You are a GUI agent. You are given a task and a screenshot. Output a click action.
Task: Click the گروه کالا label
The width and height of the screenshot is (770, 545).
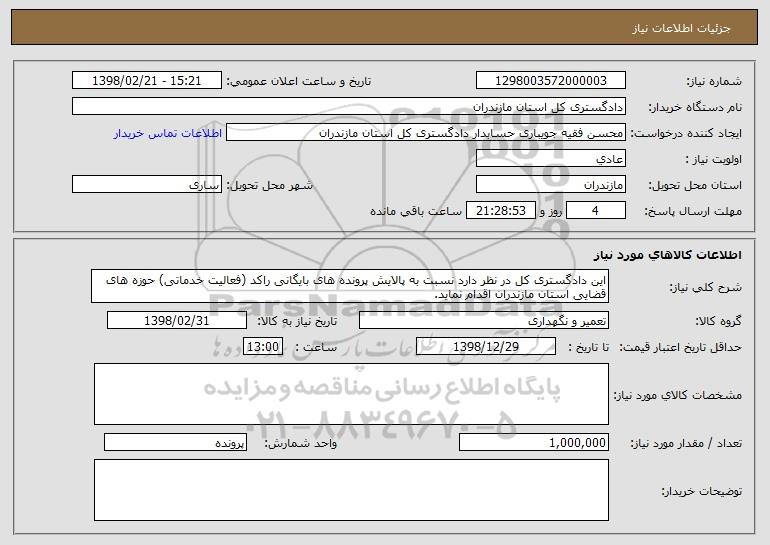click(x=718, y=321)
